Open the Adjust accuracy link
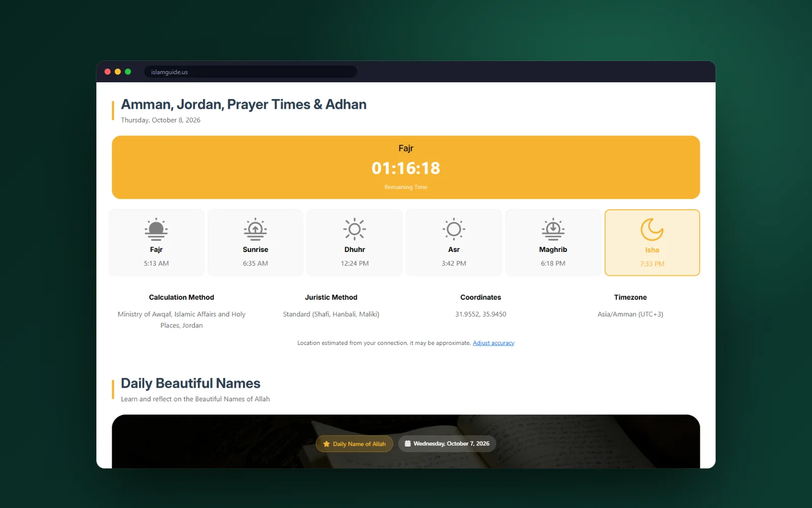Image resolution: width=812 pixels, height=508 pixels. pyautogui.click(x=493, y=343)
